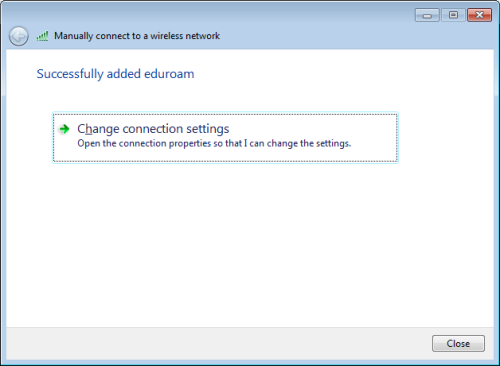Click the 'Manually connect to a wireless network' title

click(137, 36)
